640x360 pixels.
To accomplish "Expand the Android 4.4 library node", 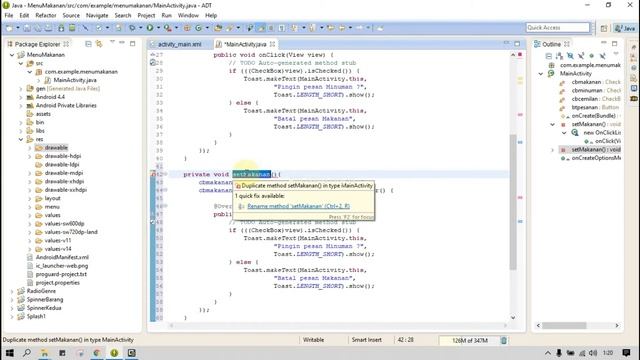I will pos(21,97).
